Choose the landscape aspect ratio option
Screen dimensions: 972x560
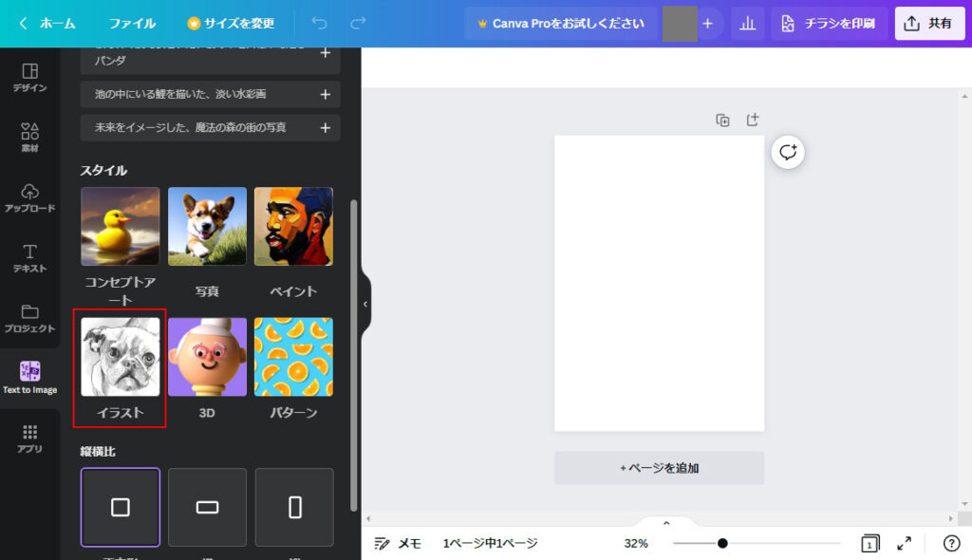[x=207, y=507]
